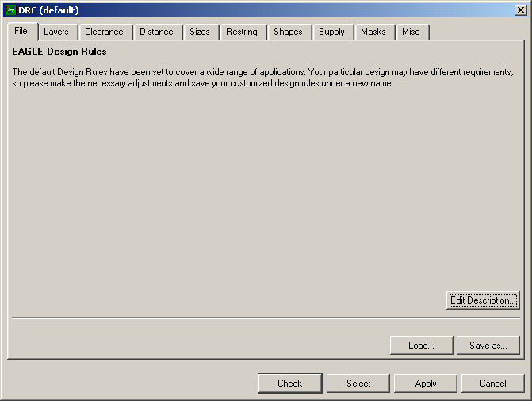This screenshot has height=401, width=532.
Task: Click the DRC (default) title text
Action: point(48,10)
